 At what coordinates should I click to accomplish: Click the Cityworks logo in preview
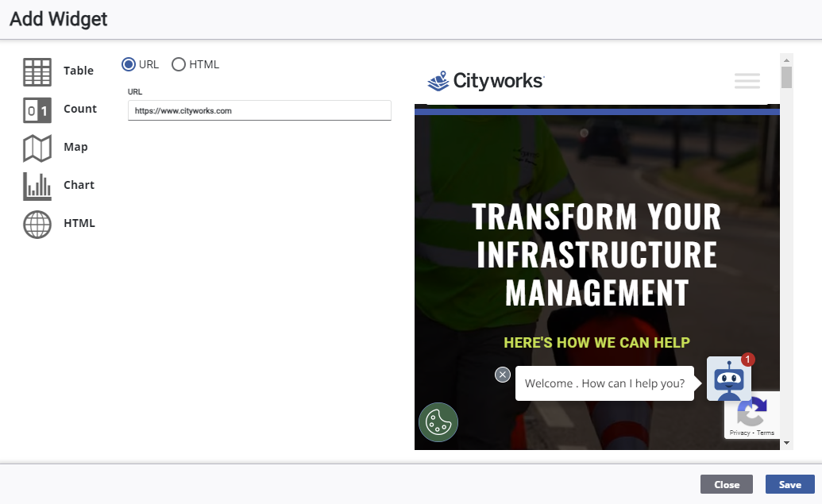(485, 81)
